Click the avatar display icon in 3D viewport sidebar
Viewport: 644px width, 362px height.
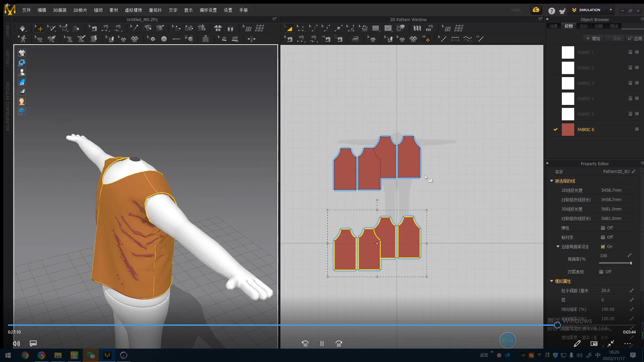(x=22, y=72)
